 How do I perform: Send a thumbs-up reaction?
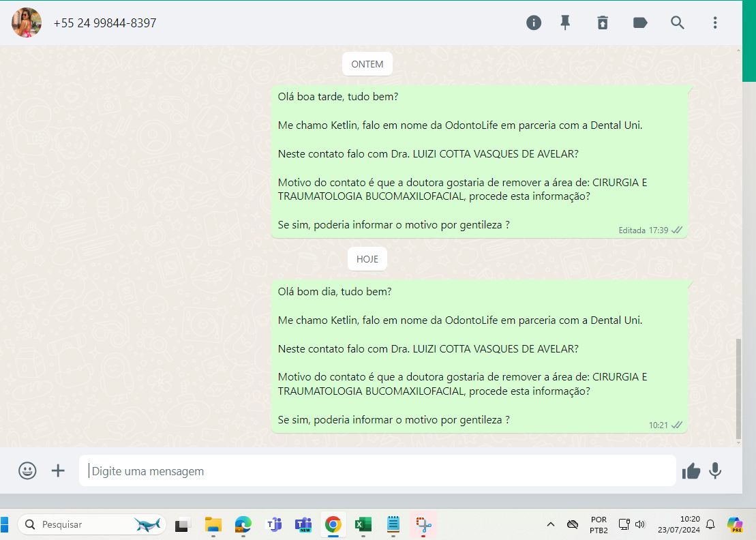pyautogui.click(x=691, y=470)
